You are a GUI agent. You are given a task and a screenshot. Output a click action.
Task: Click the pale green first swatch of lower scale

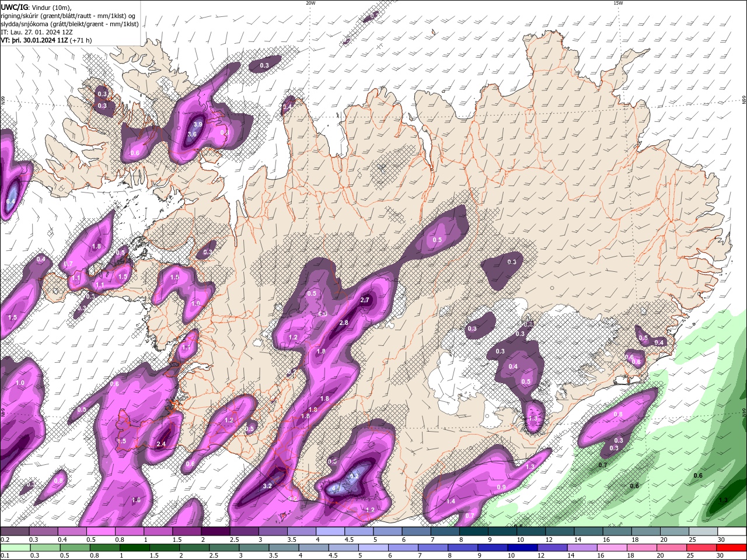[15, 548]
